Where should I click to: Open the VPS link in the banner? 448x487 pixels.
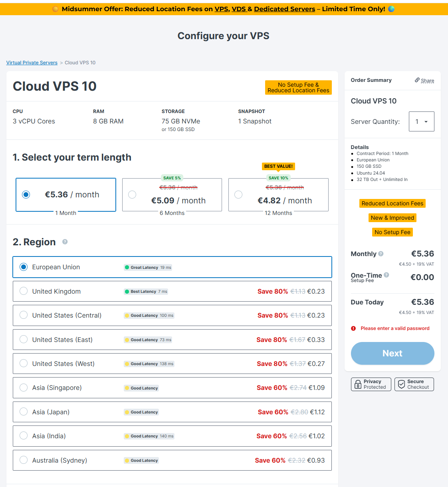click(221, 9)
